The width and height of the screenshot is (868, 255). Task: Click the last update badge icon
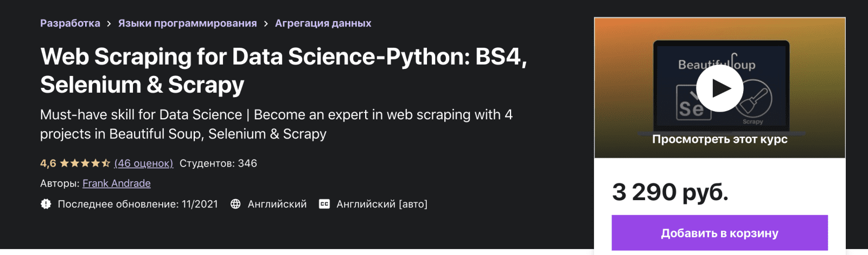(46, 204)
